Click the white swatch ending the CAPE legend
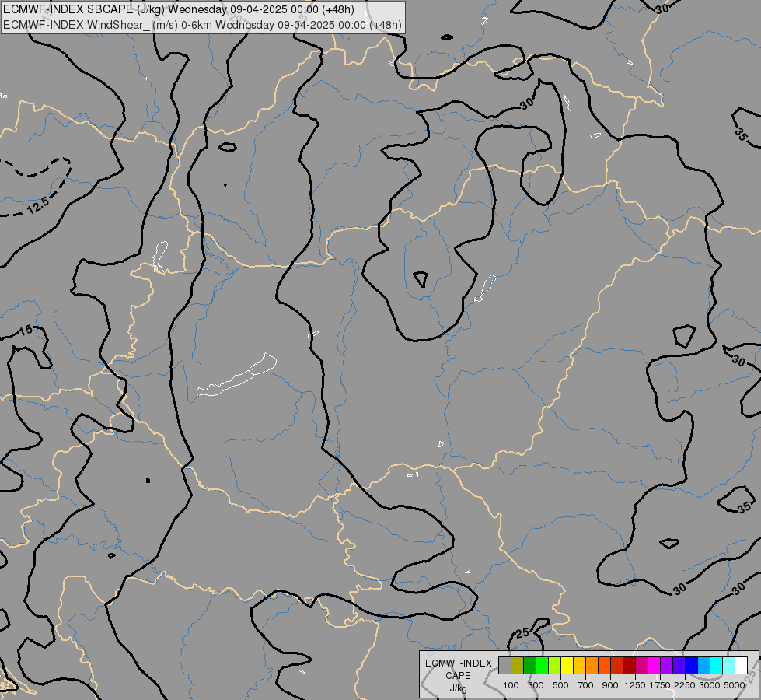The height and width of the screenshot is (700, 761). 741,665
